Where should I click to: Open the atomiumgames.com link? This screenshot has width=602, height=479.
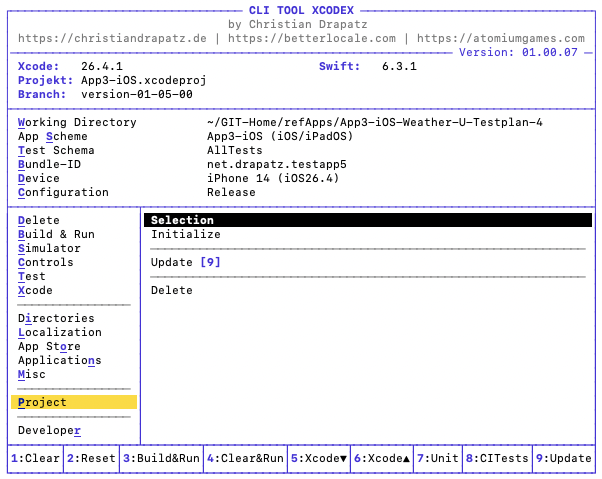pyautogui.click(x=501, y=38)
